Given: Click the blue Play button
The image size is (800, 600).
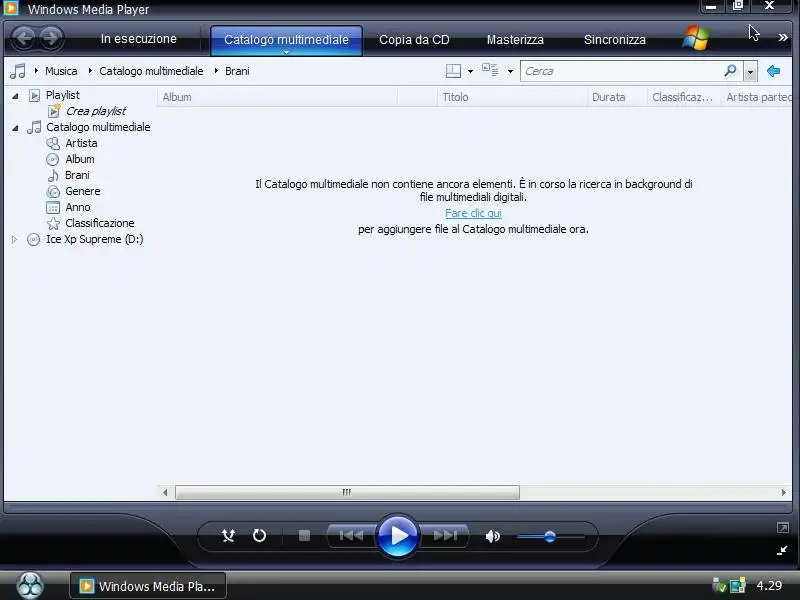Looking at the screenshot, I should click(x=397, y=536).
